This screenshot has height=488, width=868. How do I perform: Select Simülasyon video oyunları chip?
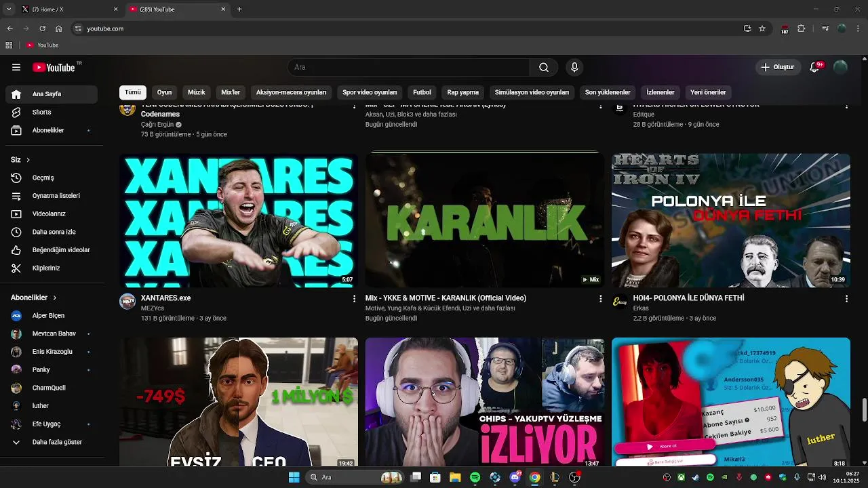tap(532, 92)
